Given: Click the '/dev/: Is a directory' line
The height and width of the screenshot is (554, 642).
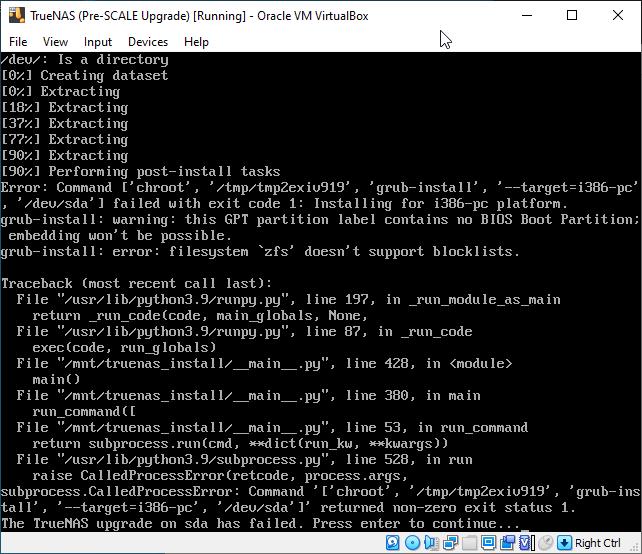Looking at the screenshot, I should (84, 59).
